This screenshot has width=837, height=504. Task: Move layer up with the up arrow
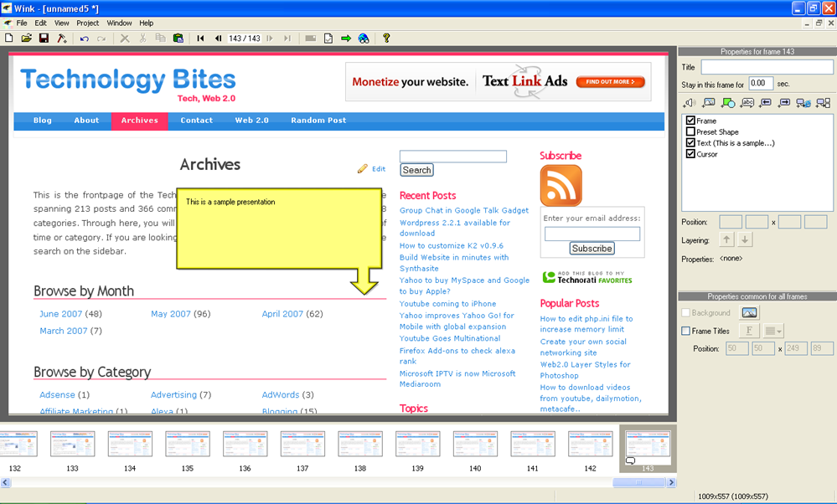tap(726, 240)
